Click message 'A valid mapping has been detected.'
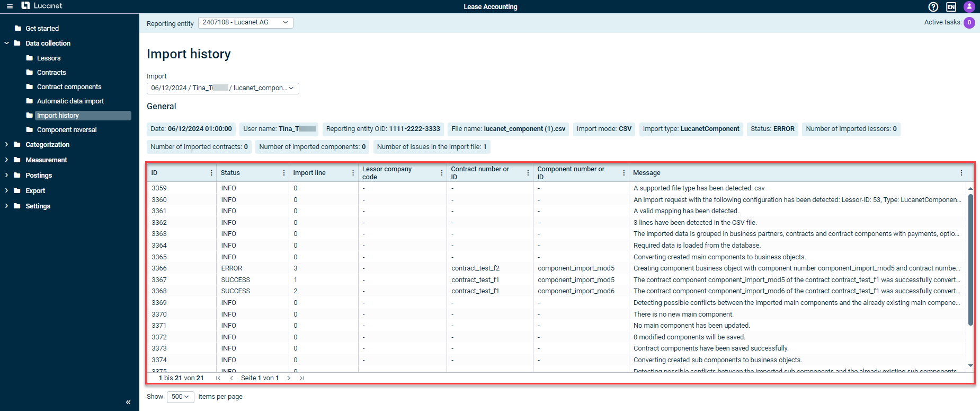The image size is (980, 411). coord(686,211)
